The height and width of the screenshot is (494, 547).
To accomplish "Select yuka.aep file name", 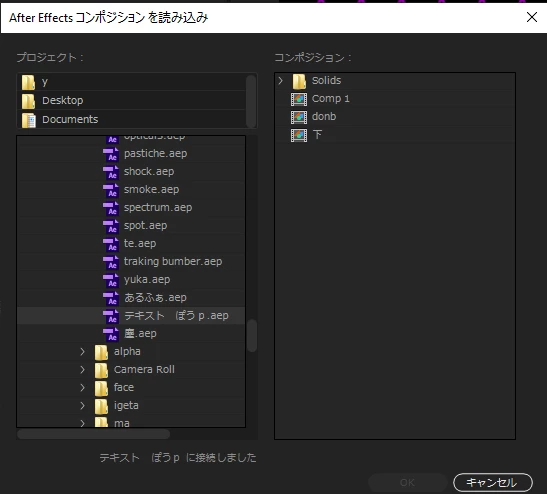I will [x=147, y=280].
